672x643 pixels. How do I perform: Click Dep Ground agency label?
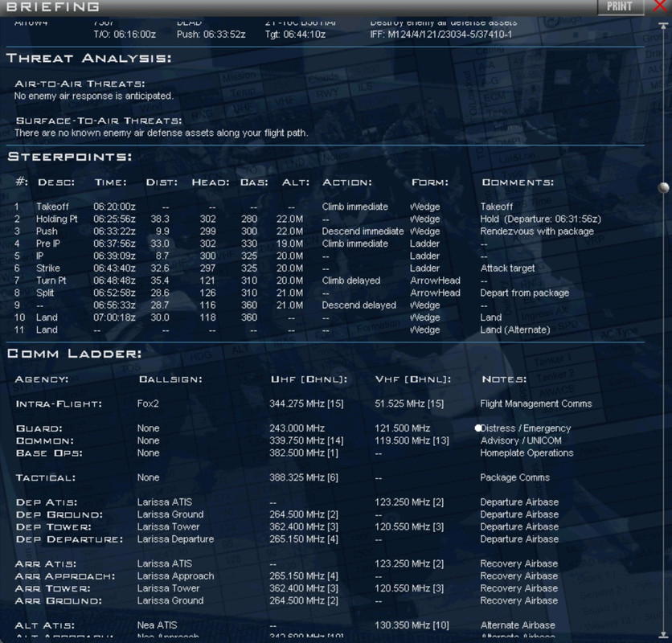(x=59, y=515)
